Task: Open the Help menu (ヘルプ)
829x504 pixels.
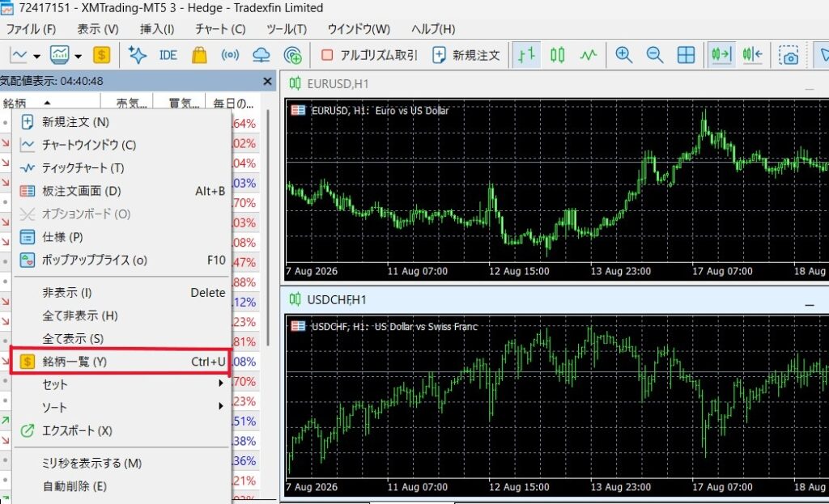Action: coord(433,29)
